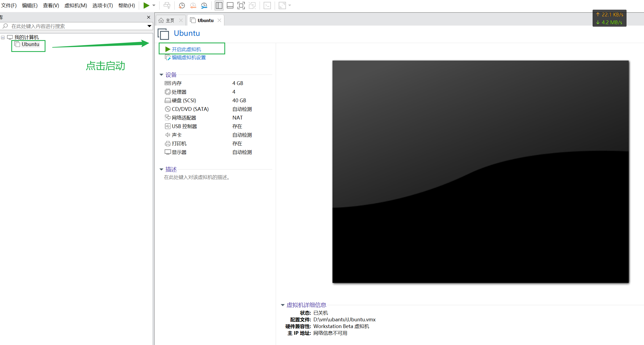This screenshot has width=644, height=345.
Task: Open the 文件(F) menu
Action: pos(9,5)
